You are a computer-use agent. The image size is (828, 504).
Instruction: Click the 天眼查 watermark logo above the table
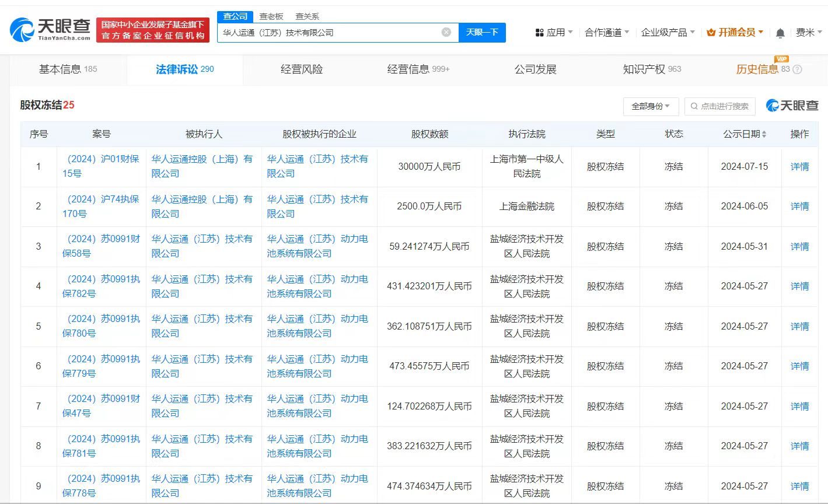[x=791, y=106]
